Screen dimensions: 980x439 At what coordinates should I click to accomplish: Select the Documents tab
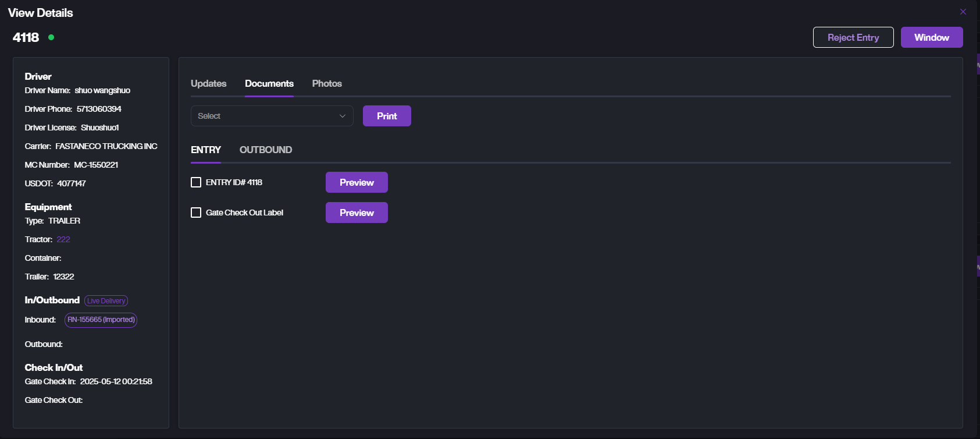pos(269,84)
